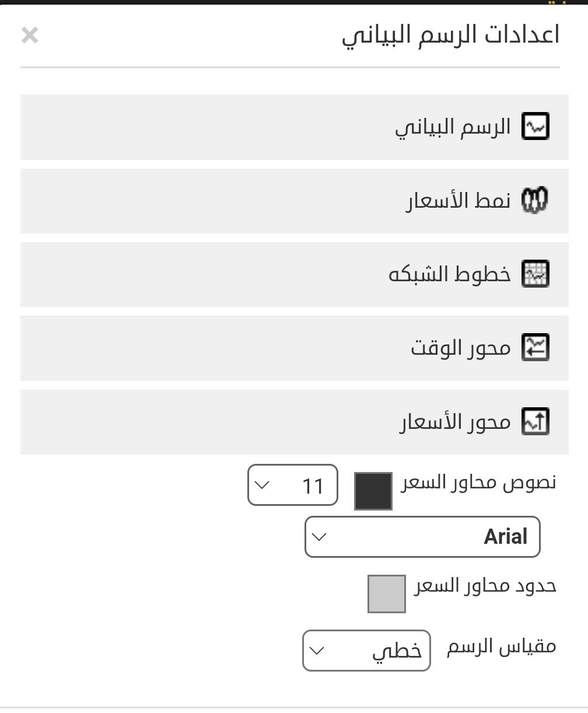Viewport: 588px width, 713px height.
Task: Open the نمط الأسعار section label
Action: pyautogui.click(x=458, y=201)
